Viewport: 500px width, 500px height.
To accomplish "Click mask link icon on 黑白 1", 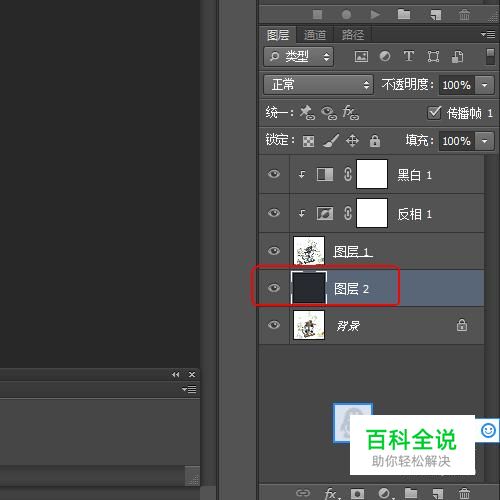I will coord(348,174).
